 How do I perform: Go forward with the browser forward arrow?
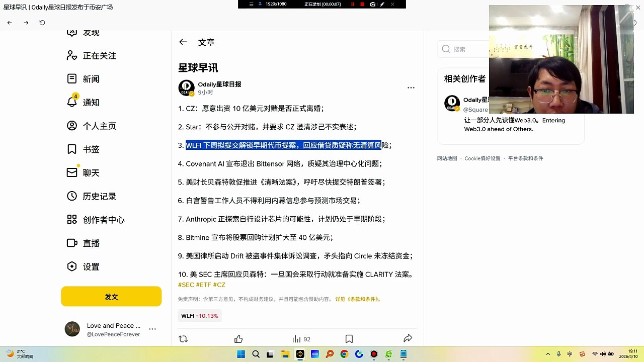[26, 23]
